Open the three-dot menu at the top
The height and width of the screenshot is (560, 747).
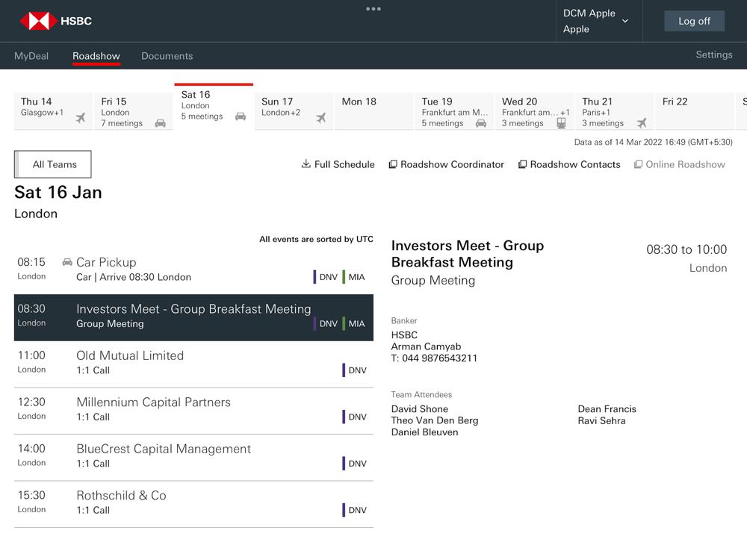373,8
